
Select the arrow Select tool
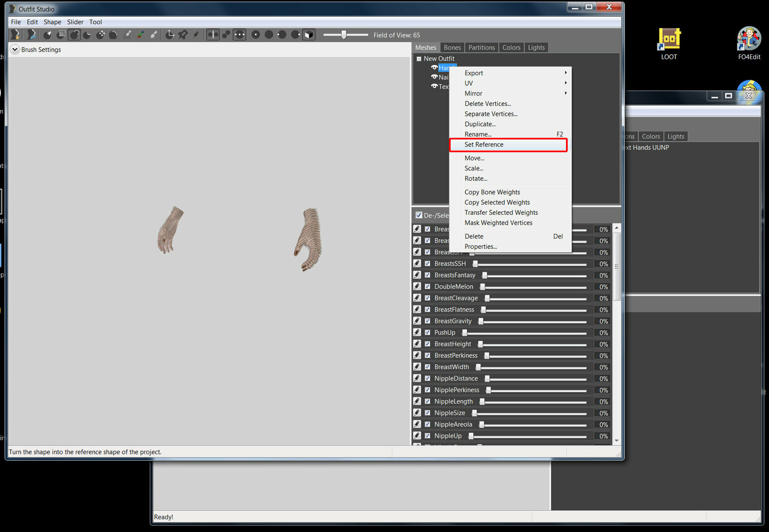coord(47,34)
